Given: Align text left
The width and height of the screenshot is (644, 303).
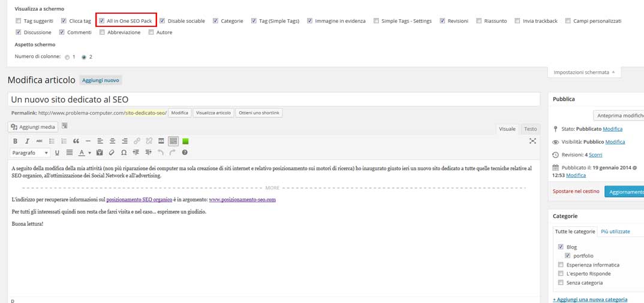Looking at the screenshot, I should pyautogui.click(x=100, y=141).
